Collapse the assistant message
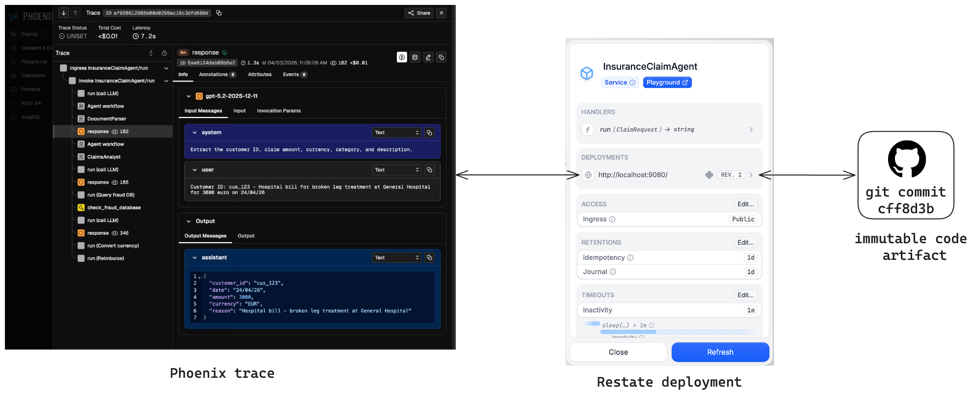Viewport: 980px width, 395px height. (x=195, y=258)
